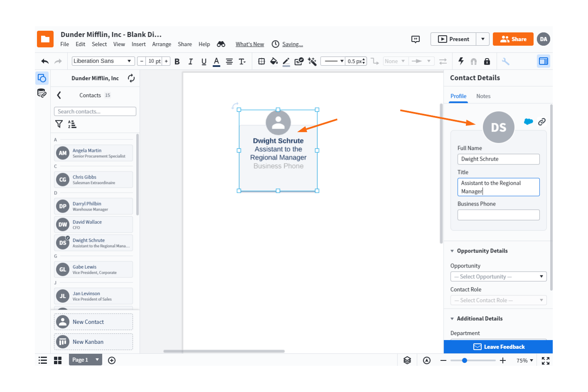Open the Liberation Sans font dropdown
The height and width of the screenshot is (392, 588).
click(103, 61)
